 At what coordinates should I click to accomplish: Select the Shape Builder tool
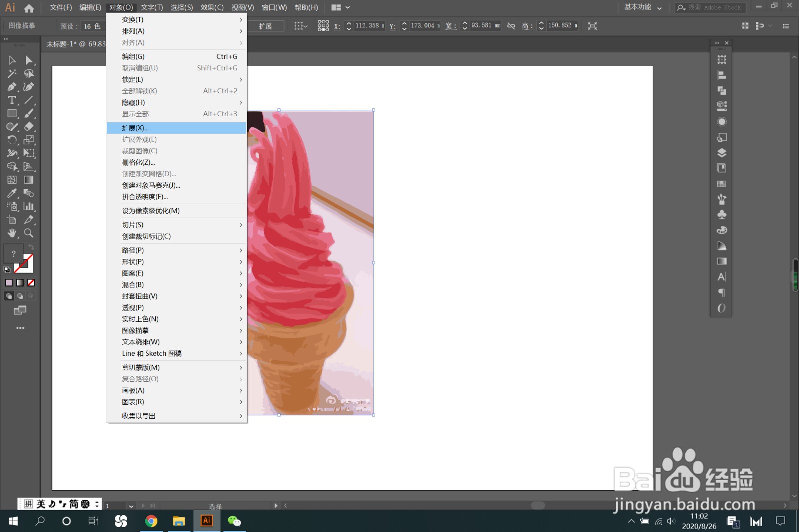pyautogui.click(x=12, y=167)
